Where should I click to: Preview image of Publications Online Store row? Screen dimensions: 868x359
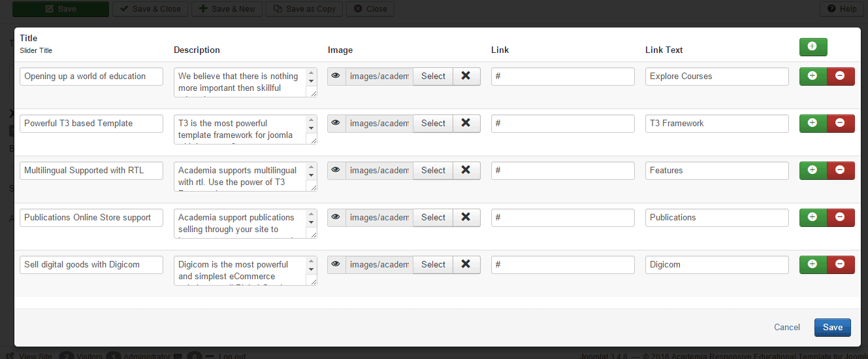(336, 217)
